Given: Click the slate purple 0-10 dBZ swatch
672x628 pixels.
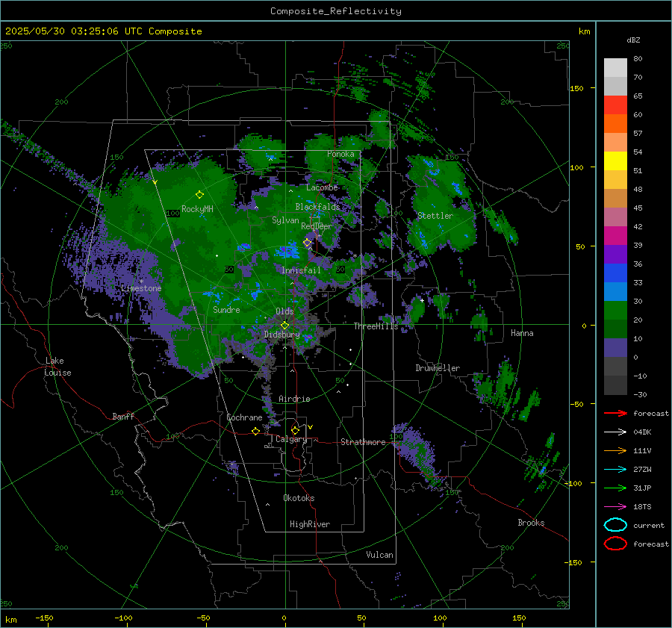Looking at the screenshot, I should point(615,348).
